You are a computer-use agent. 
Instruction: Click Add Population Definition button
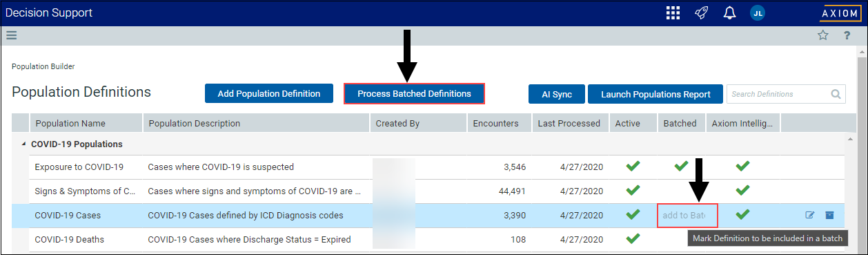tap(269, 93)
